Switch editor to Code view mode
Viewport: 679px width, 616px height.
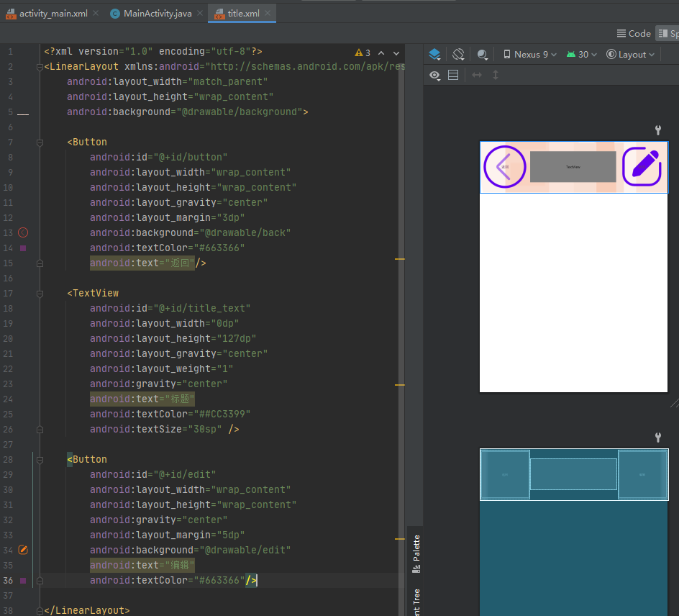coord(634,33)
